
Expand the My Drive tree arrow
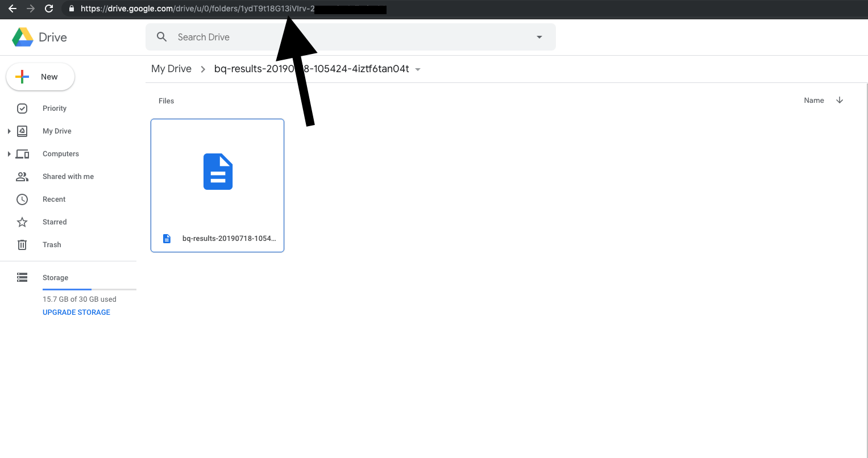tap(9, 131)
